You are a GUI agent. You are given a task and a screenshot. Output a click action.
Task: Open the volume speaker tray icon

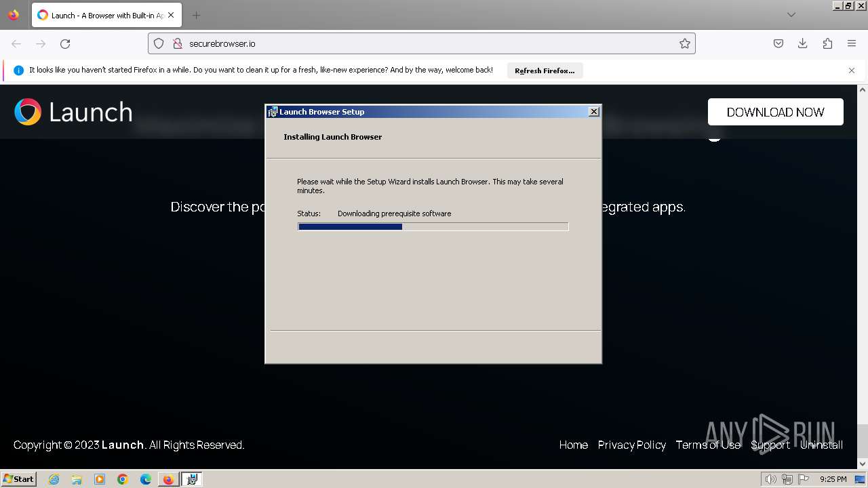pos(770,479)
